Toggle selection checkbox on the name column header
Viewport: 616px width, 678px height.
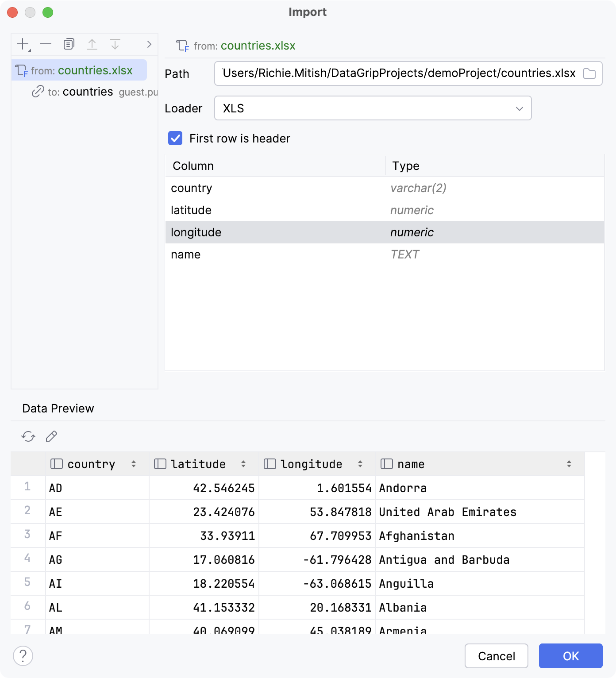coord(386,464)
